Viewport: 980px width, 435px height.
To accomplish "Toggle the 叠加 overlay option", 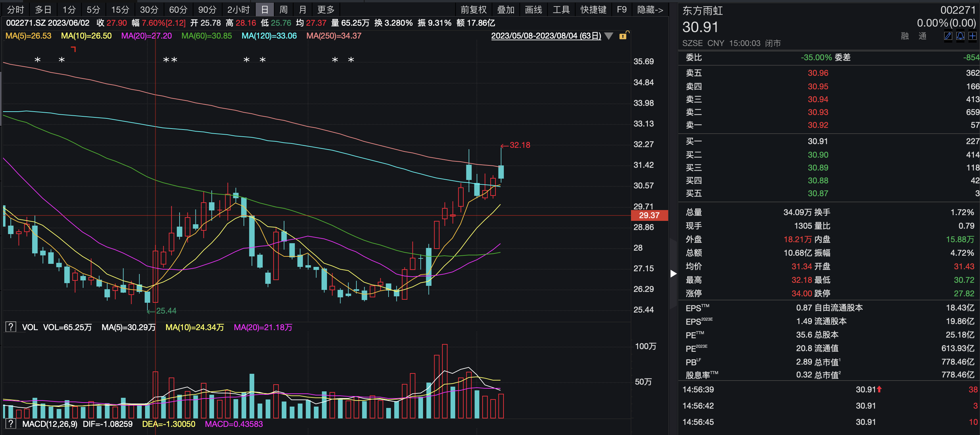I will 506,9.
